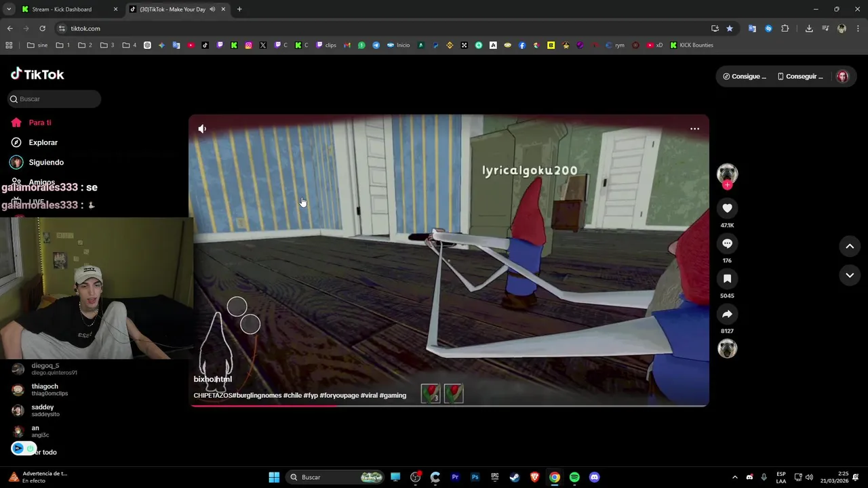Click the #chile hashtag
Screen dimensions: 868x488
(x=292, y=396)
